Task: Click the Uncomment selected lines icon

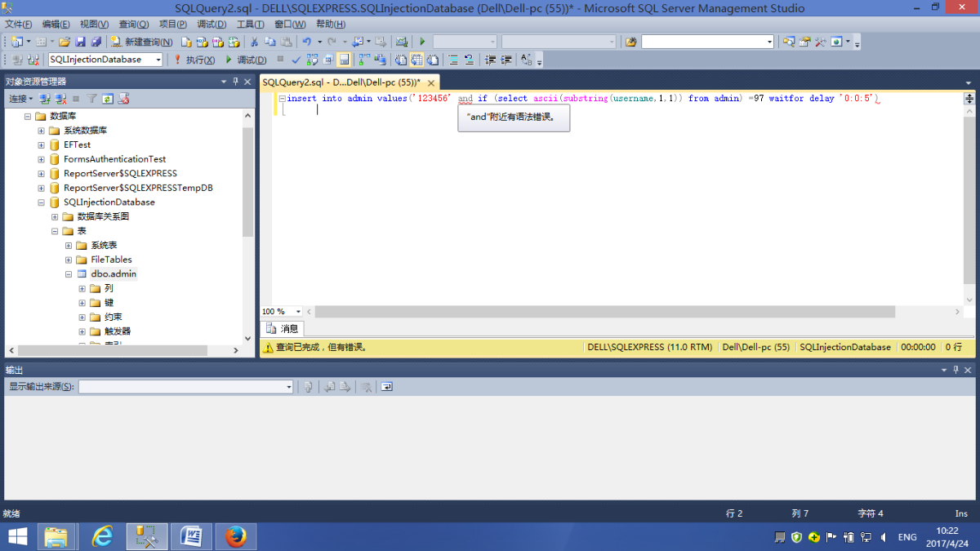Action: pyautogui.click(x=469, y=60)
